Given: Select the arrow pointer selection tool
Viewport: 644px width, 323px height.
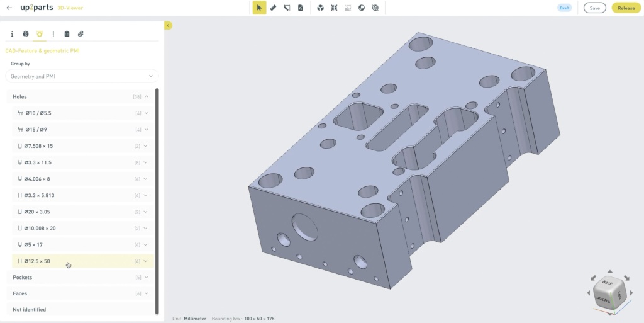Looking at the screenshot, I should [x=259, y=8].
